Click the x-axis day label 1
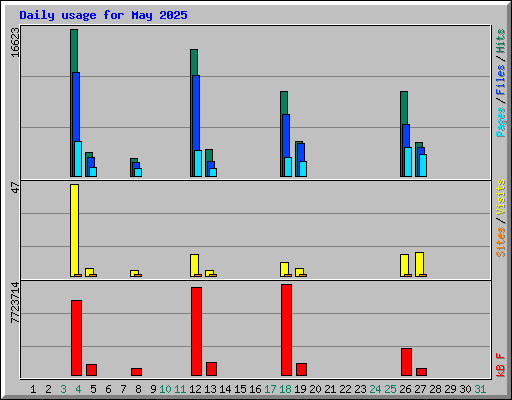Viewport: 512px width, 400px height. (x=33, y=389)
